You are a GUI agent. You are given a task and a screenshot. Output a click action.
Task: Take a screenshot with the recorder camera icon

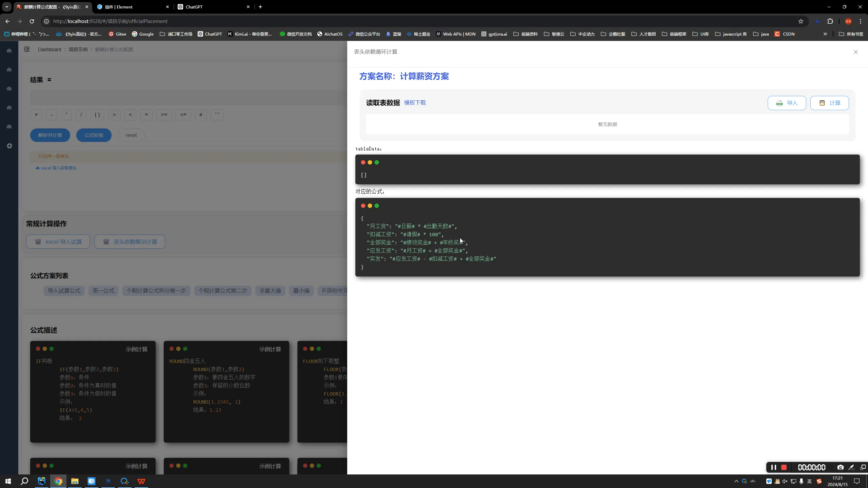840,467
